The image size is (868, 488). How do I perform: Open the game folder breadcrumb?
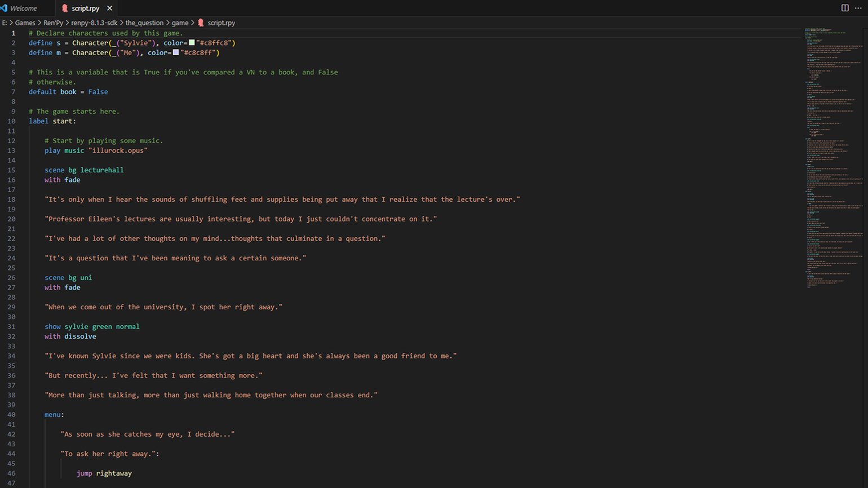180,23
